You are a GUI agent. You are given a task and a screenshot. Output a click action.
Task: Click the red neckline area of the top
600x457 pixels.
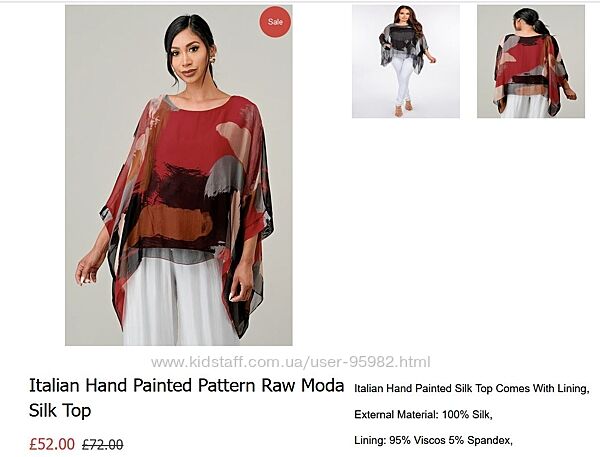pyautogui.click(x=199, y=105)
